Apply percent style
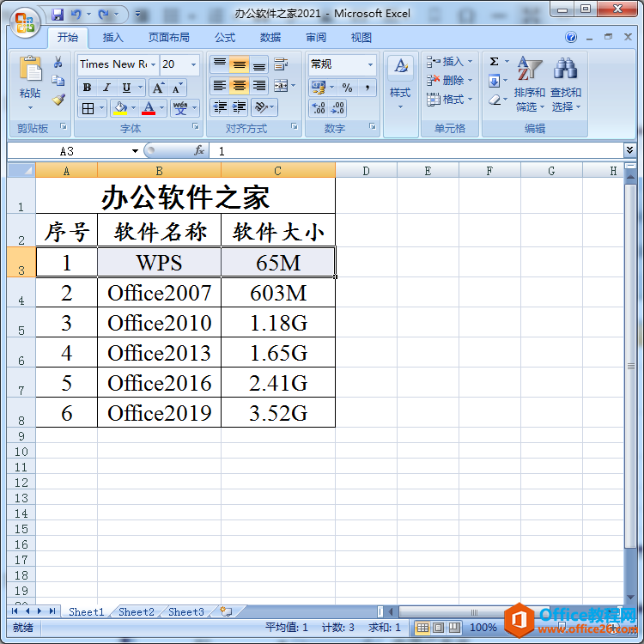Image resolution: width=644 pixels, height=644 pixels. click(347, 87)
